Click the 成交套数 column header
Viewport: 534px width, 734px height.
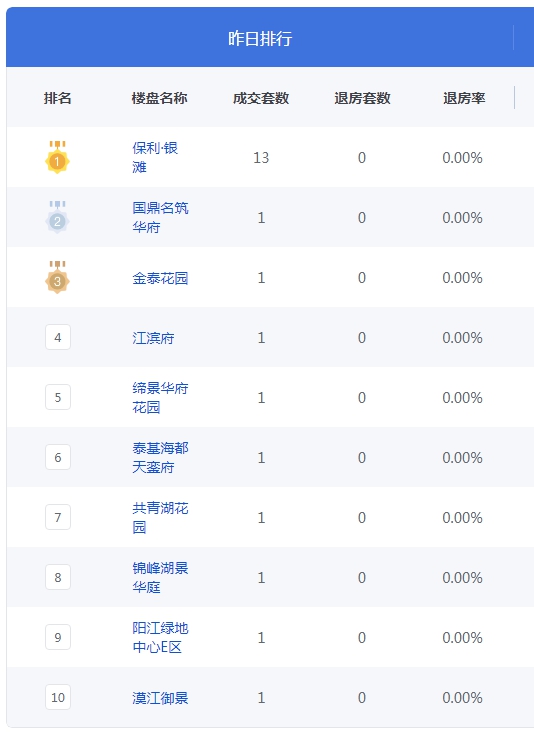click(x=261, y=98)
